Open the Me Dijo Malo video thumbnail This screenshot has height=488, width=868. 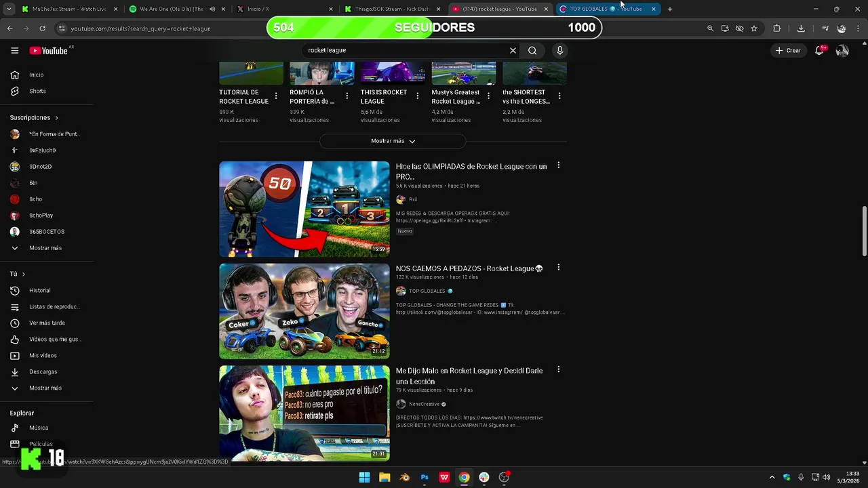pos(304,413)
